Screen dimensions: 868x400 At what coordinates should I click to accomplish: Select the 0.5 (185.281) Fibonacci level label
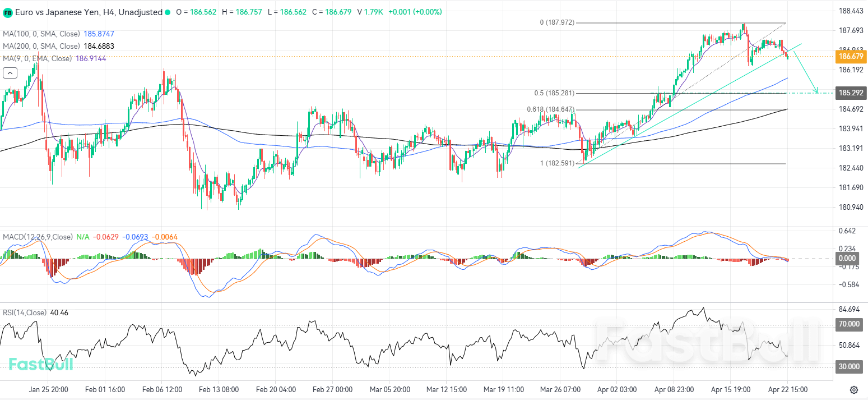[x=554, y=93]
